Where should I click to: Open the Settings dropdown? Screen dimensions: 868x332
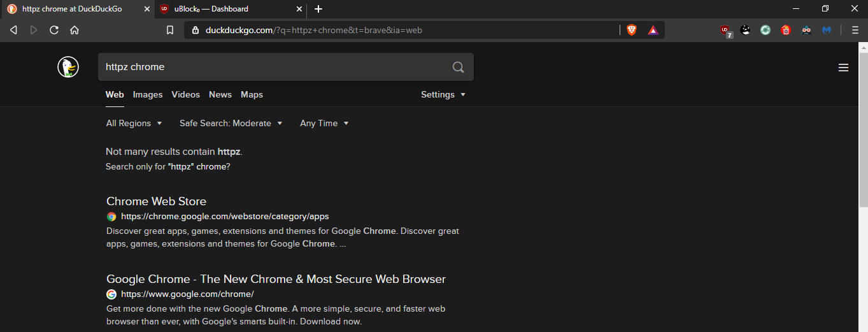(443, 94)
